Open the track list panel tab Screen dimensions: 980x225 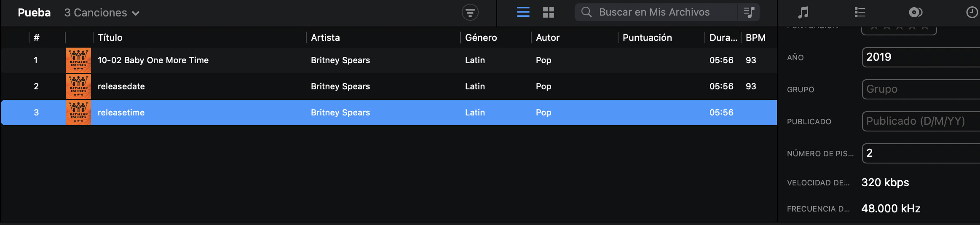pos(860,12)
